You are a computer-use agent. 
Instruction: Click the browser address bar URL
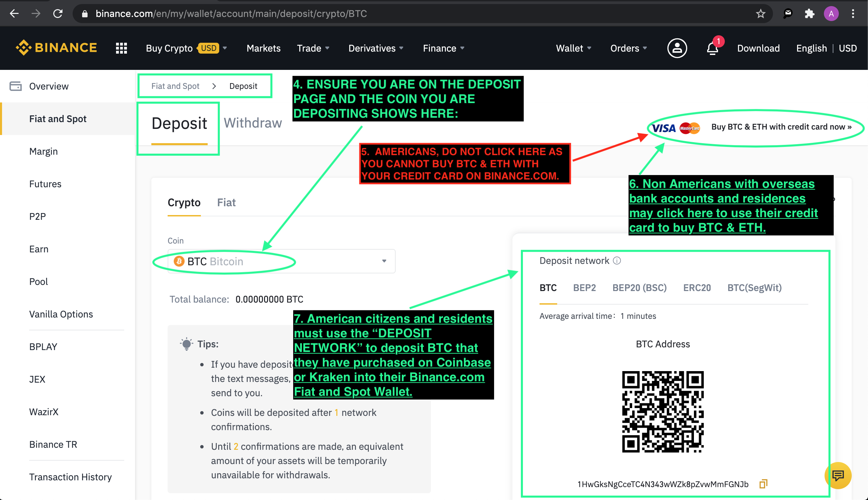231,14
